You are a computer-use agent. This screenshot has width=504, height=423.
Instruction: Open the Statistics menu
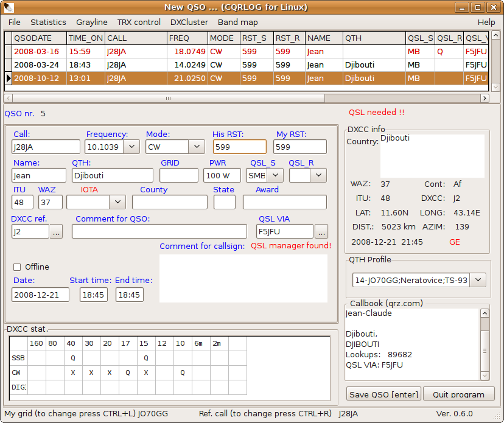[x=48, y=22]
